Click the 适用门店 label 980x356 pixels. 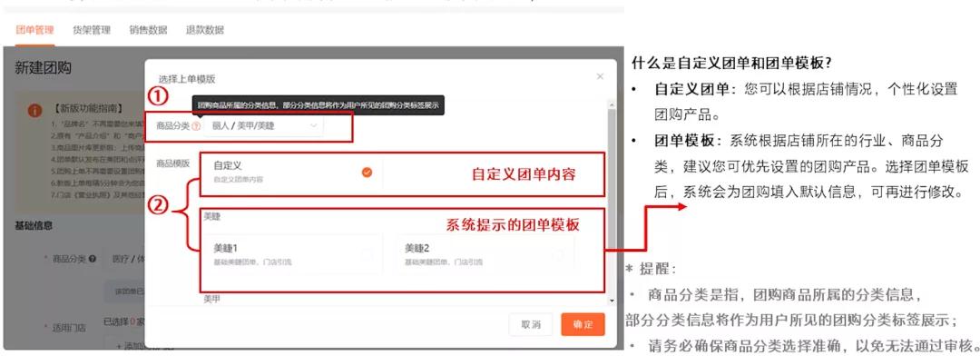coord(69,327)
